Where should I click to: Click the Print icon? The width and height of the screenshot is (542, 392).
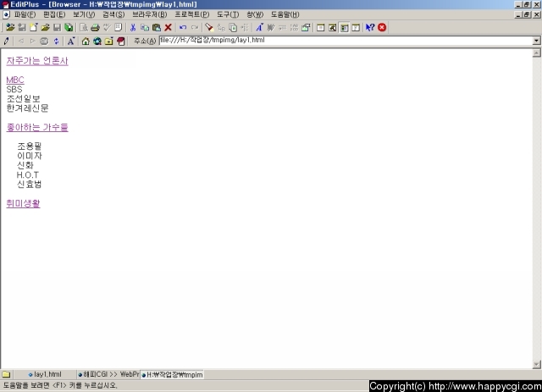click(x=95, y=27)
